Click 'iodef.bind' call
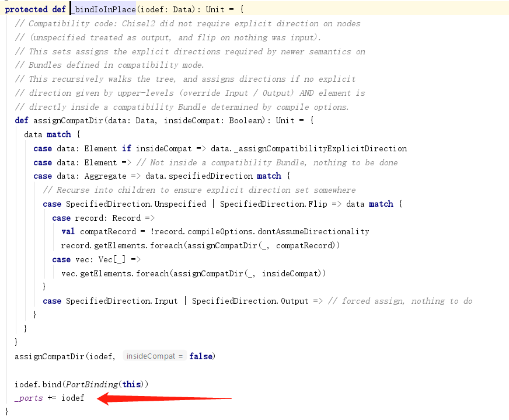Screen dimensions: 509x420 point(38,384)
